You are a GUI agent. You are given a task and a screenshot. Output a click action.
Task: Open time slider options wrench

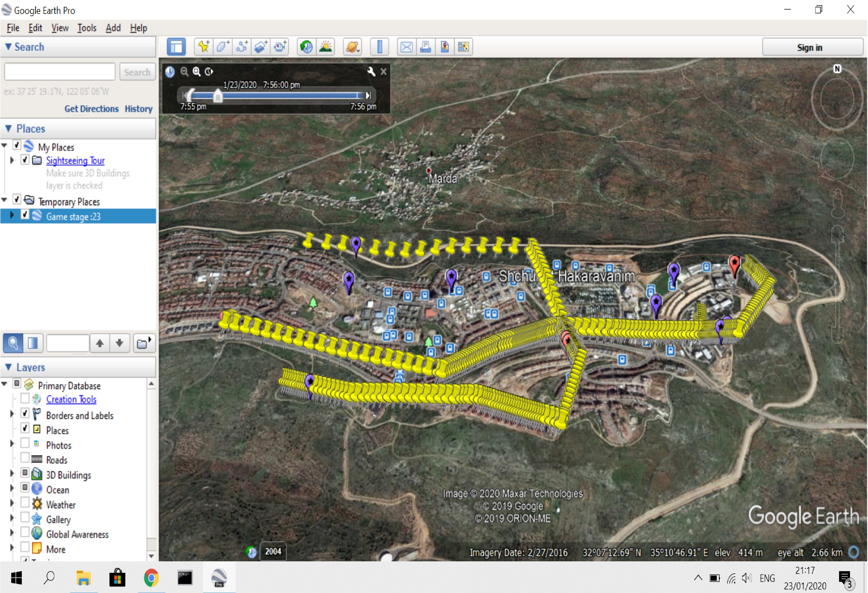[x=371, y=71]
